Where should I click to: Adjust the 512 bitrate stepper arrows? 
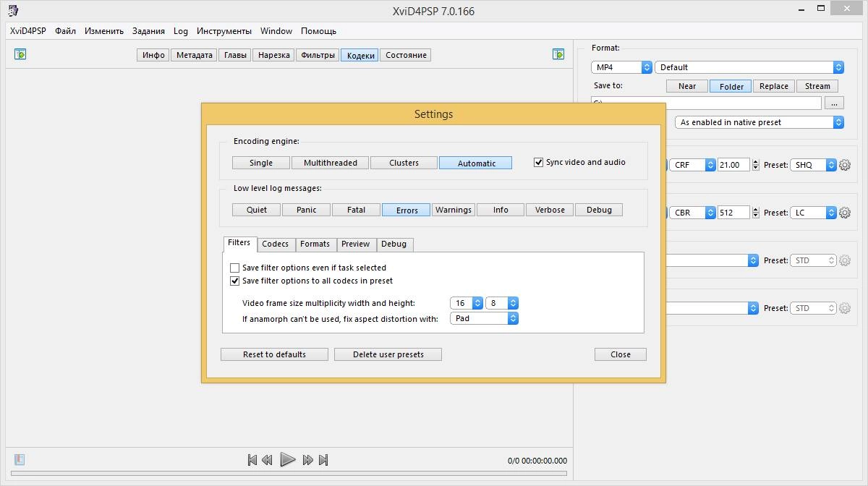pyautogui.click(x=757, y=213)
